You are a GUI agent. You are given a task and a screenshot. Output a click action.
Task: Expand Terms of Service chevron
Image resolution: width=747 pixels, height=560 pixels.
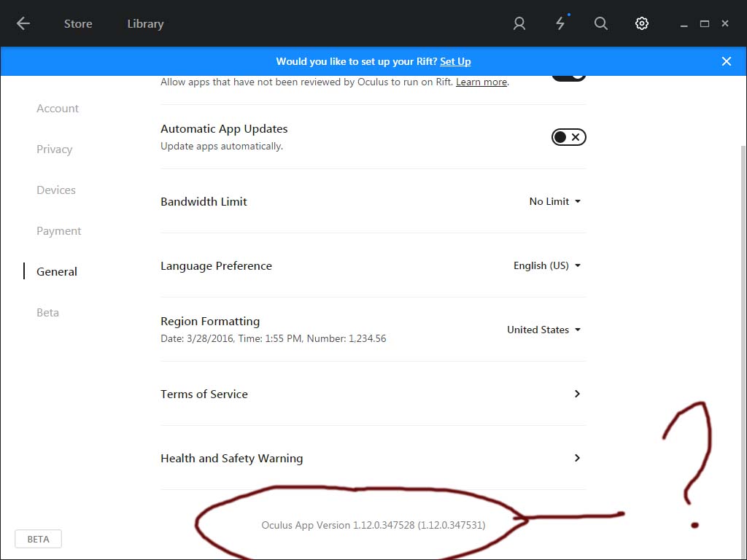577,394
